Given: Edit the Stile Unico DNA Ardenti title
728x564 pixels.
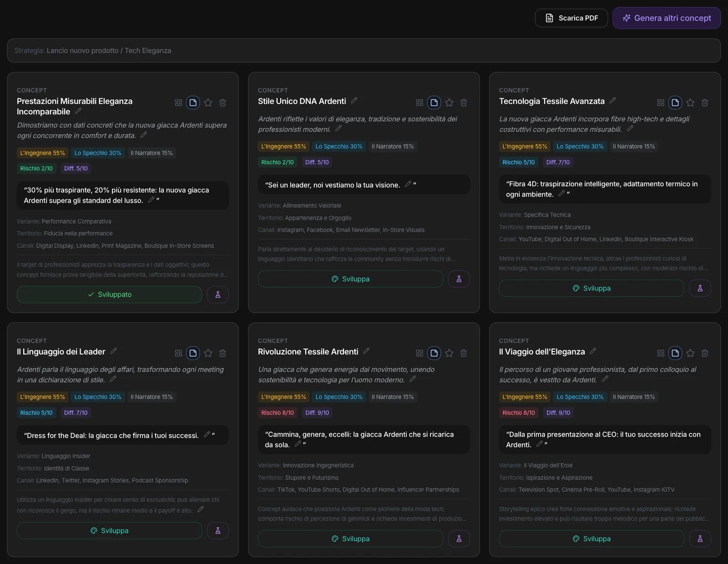Looking at the screenshot, I should (x=354, y=101).
